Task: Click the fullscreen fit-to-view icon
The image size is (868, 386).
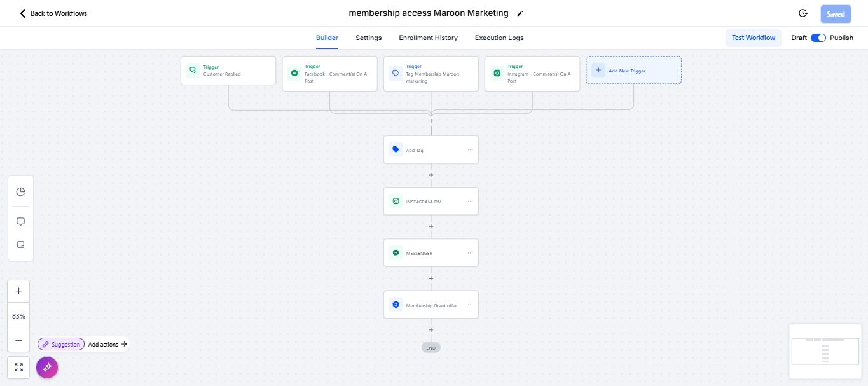Action: [18, 368]
